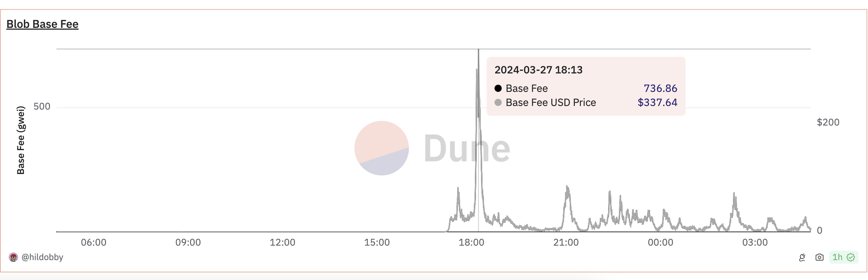Click the gray Base Fee USD Price dot
This screenshot has width=868, height=280.
[x=498, y=102]
